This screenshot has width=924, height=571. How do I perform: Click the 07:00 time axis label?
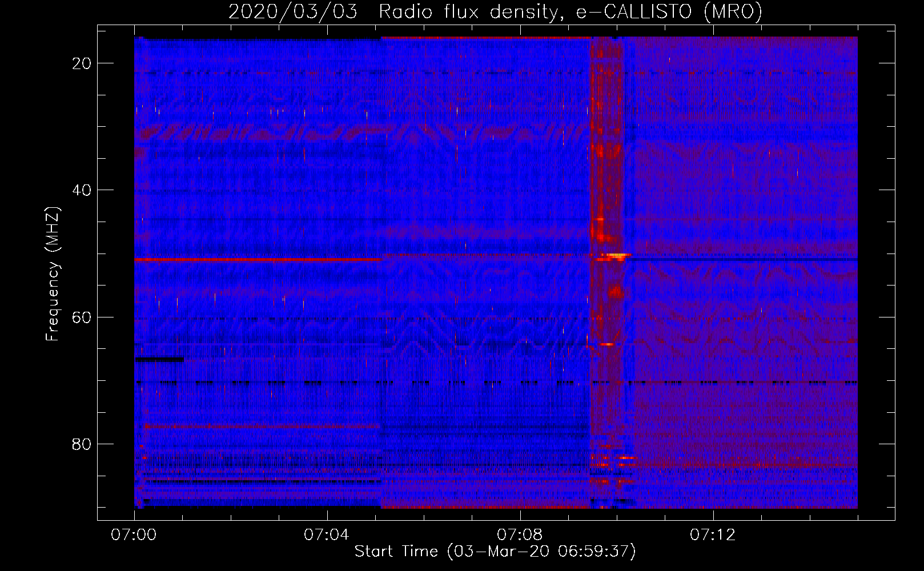pos(134,535)
